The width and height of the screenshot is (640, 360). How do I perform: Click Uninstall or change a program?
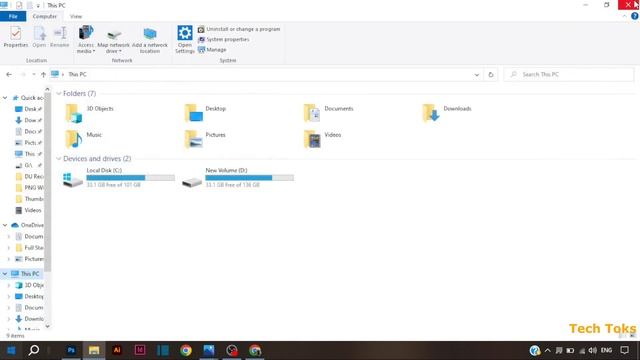(x=239, y=29)
